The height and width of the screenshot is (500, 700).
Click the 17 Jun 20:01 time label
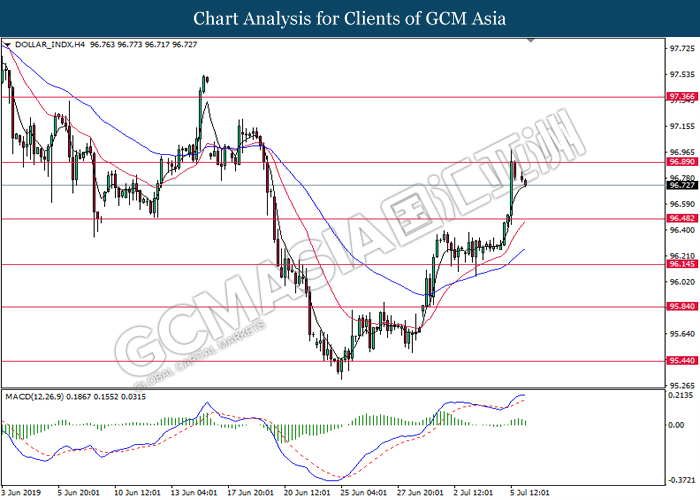click(251, 492)
